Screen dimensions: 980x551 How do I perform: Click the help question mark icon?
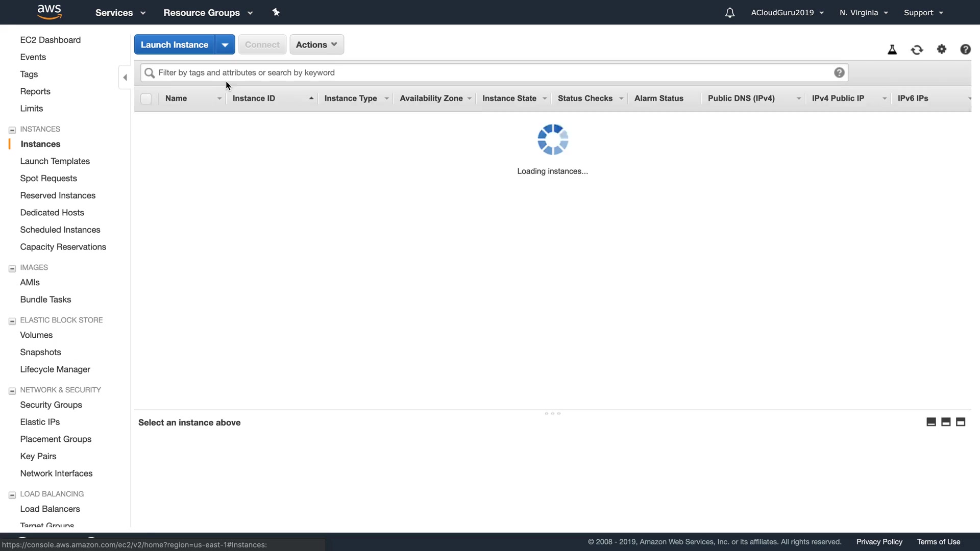pyautogui.click(x=965, y=49)
